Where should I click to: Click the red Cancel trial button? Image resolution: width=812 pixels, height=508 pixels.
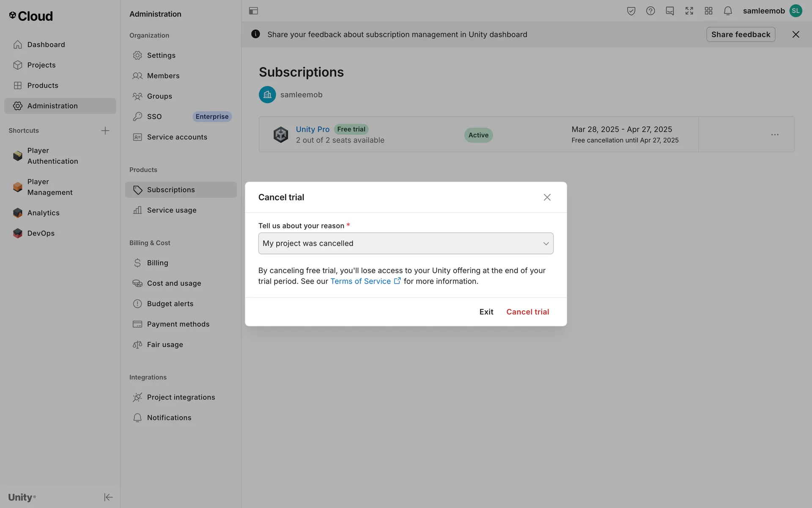tap(527, 312)
